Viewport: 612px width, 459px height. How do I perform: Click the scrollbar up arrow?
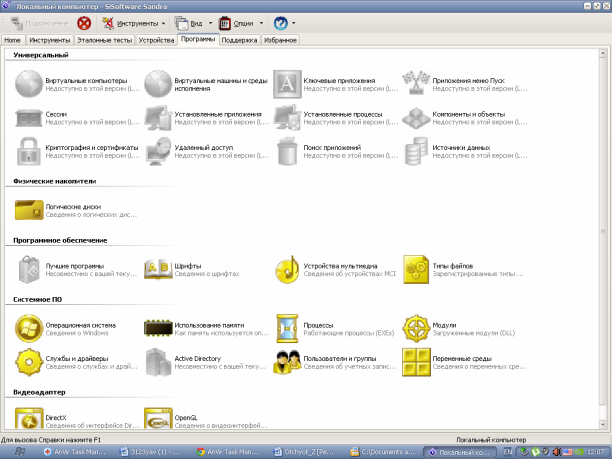point(602,53)
